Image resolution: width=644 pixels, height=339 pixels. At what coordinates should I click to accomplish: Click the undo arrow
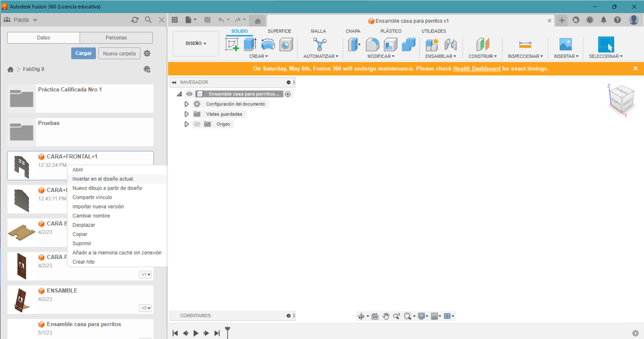(x=221, y=20)
